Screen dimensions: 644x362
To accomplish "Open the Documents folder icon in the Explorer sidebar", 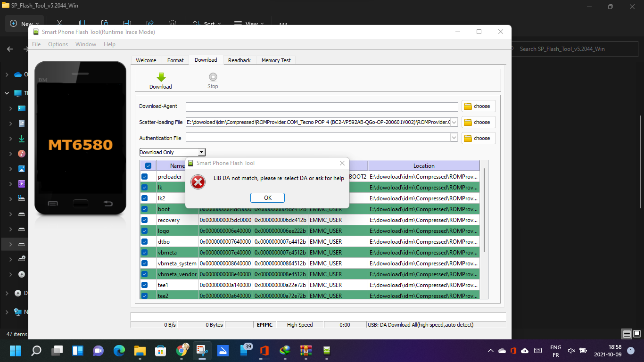I will (22, 123).
